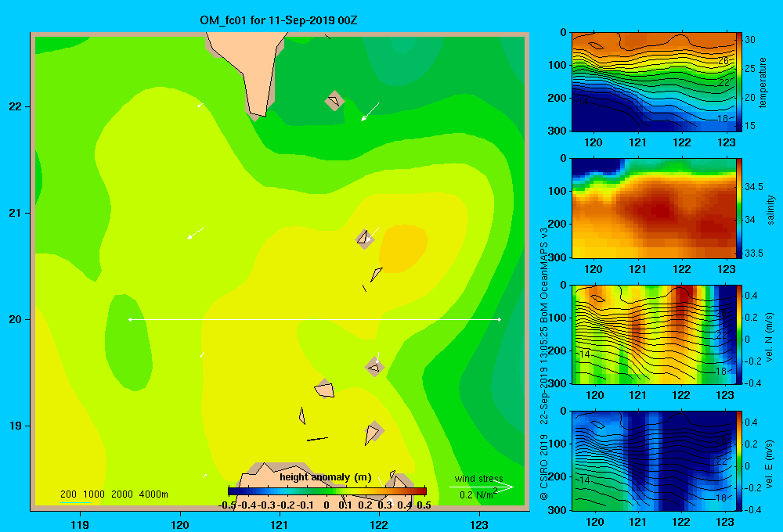Click the temperature panel color bar
Image resolution: width=783 pixels, height=532 pixels.
pyautogui.click(x=738, y=82)
